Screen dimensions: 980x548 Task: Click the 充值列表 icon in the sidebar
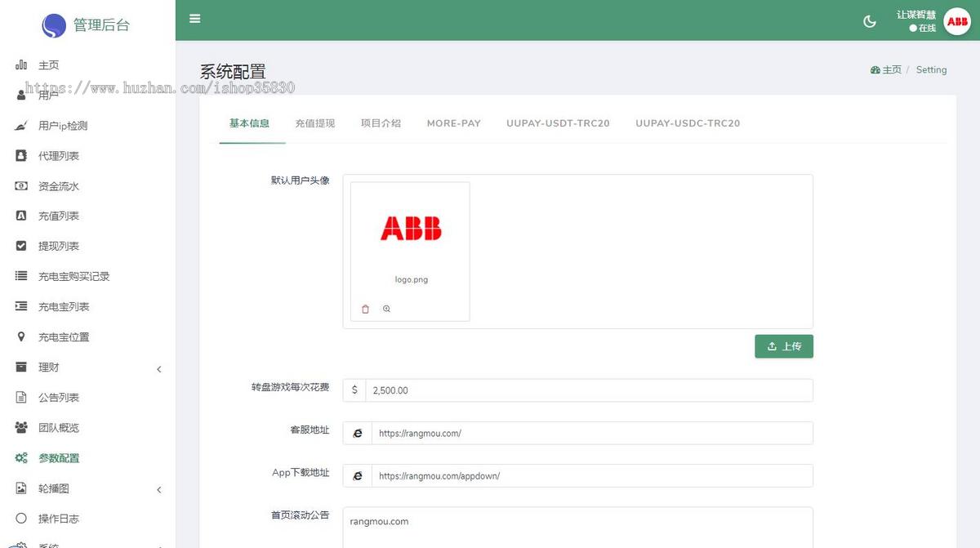(x=21, y=216)
